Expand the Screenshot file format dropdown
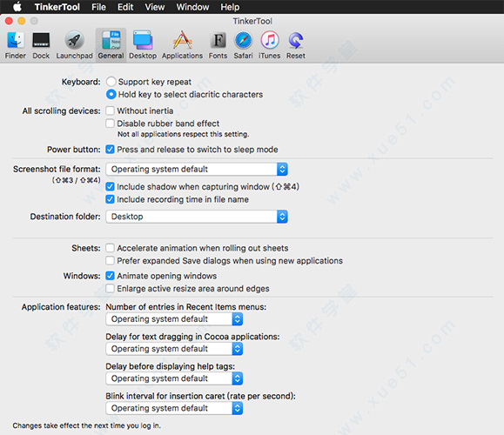Screen dimensions: 504x435 197,169
